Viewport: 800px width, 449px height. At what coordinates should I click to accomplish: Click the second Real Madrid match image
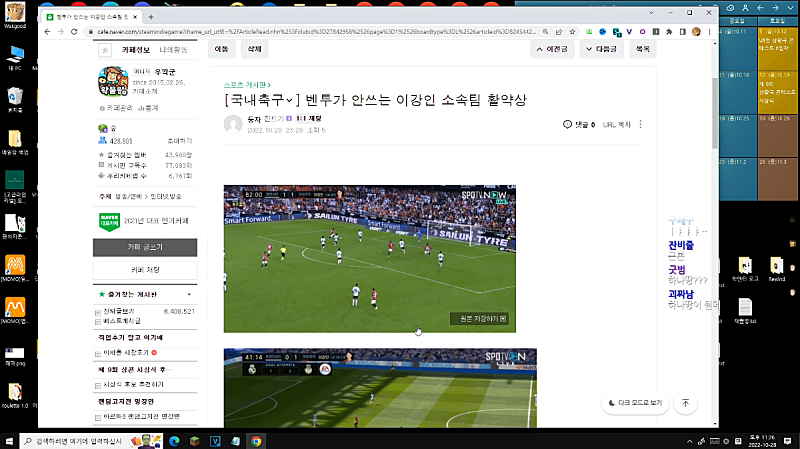[380, 388]
